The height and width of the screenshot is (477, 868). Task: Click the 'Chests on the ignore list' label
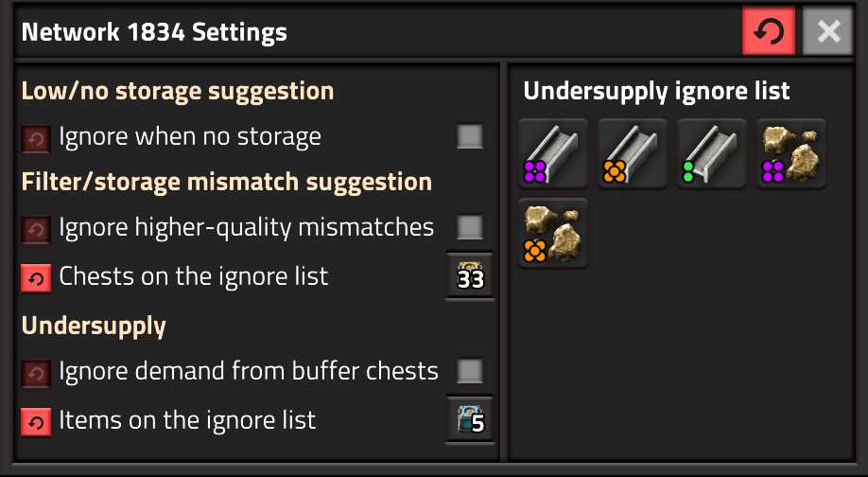click(194, 276)
